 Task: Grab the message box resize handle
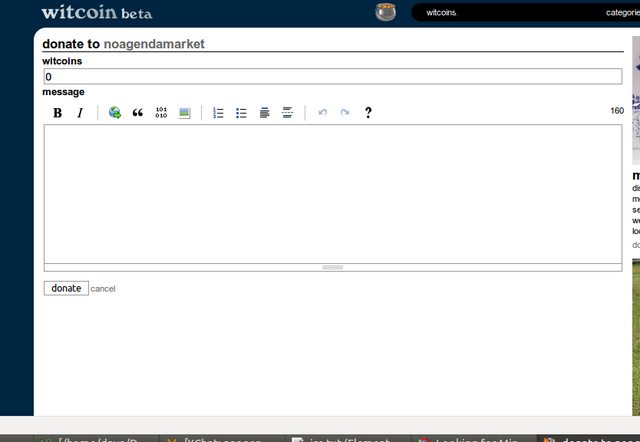(x=333, y=268)
